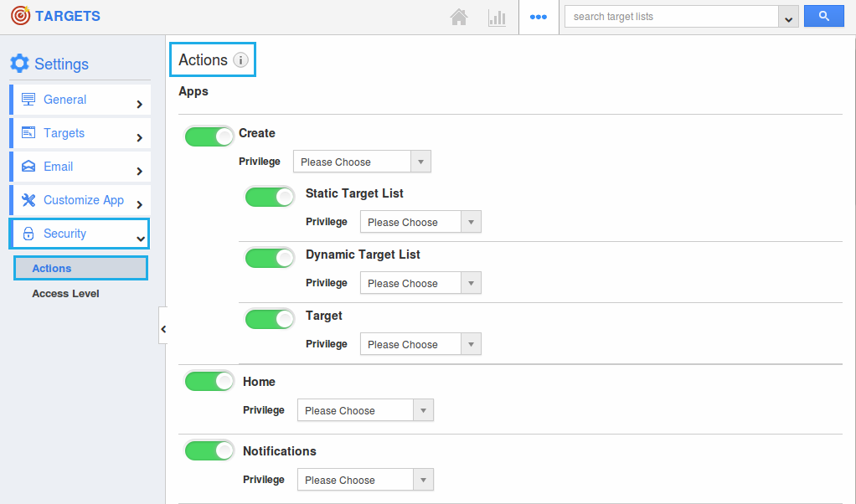Screen dimensions: 856x504
Task: Select the Actions submenu link
Action: [x=52, y=269]
